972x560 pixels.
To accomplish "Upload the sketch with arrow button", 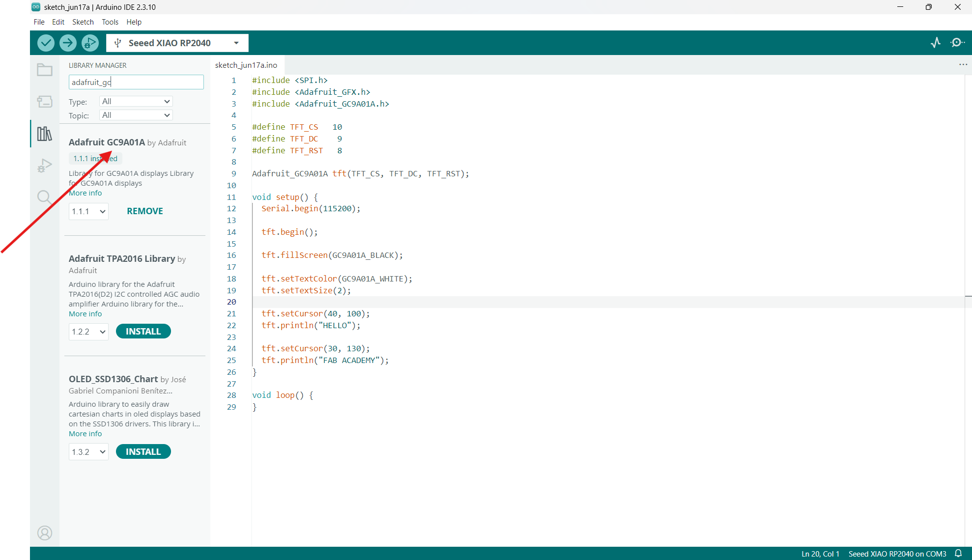I will pyautogui.click(x=68, y=43).
